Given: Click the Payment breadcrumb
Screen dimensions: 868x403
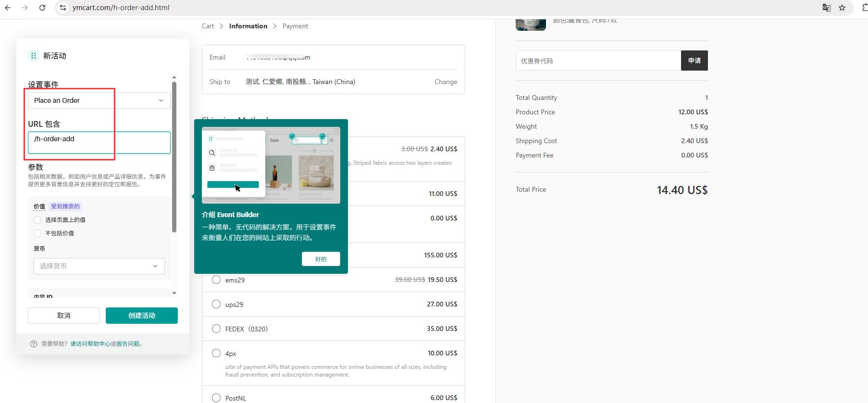Looking at the screenshot, I should pos(295,26).
